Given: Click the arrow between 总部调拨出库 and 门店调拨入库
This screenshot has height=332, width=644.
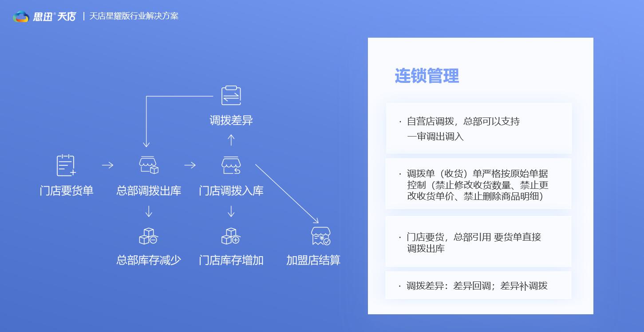Looking at the screenshot, I should tap(190, 165).
